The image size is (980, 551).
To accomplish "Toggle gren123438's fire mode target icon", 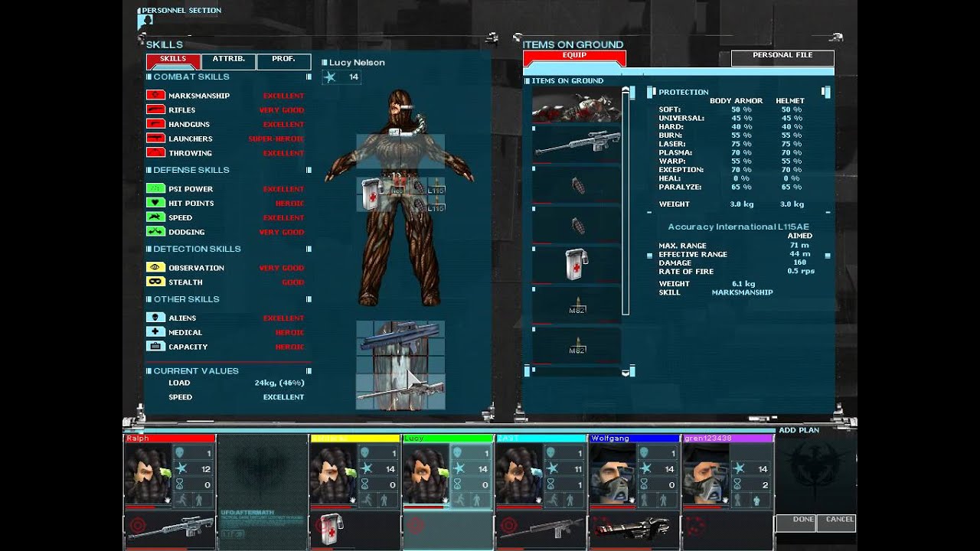I will click(695, 527).
